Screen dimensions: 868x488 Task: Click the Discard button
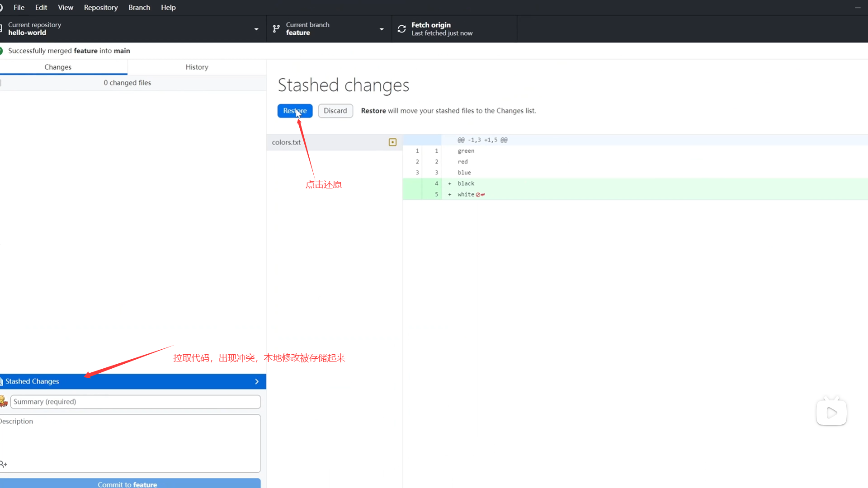(335, 111)
